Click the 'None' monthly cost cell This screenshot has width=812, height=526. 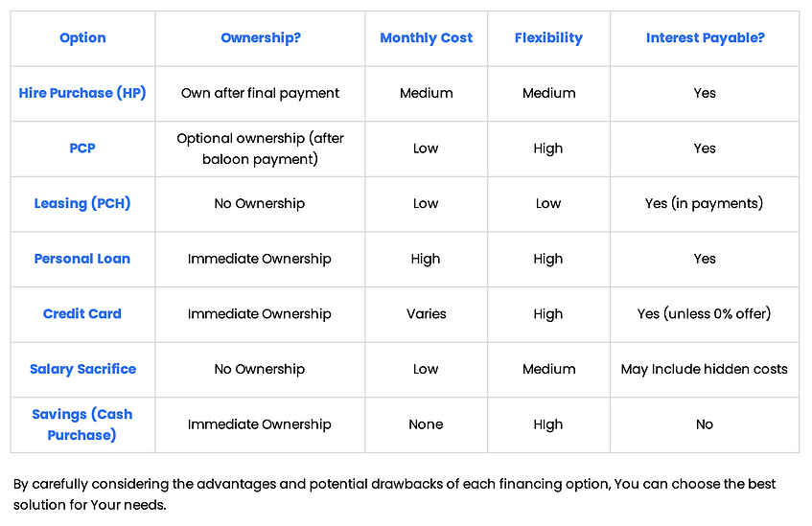[426, 424]
